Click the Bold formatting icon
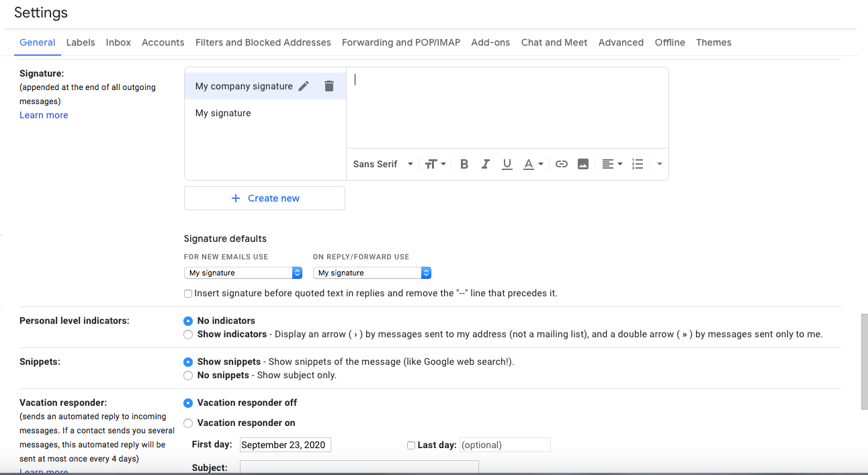 [x=464, y=163]
